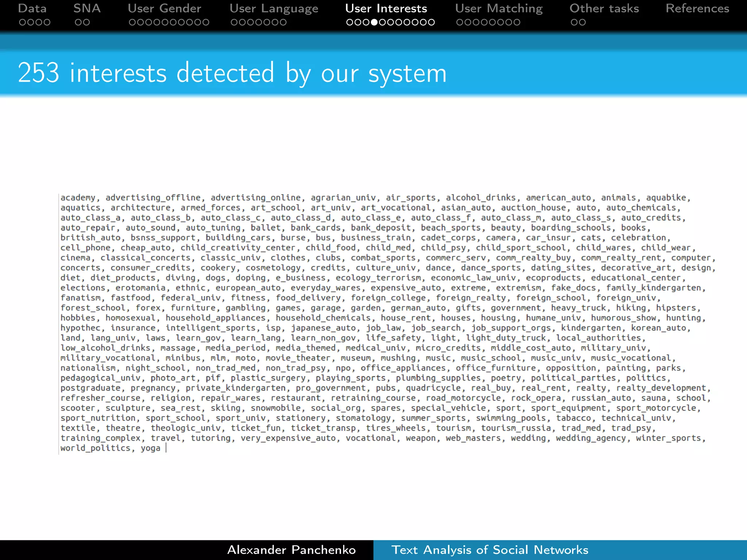
Task: Click the 'ballet' interest
Action: [x=266, y=228]
